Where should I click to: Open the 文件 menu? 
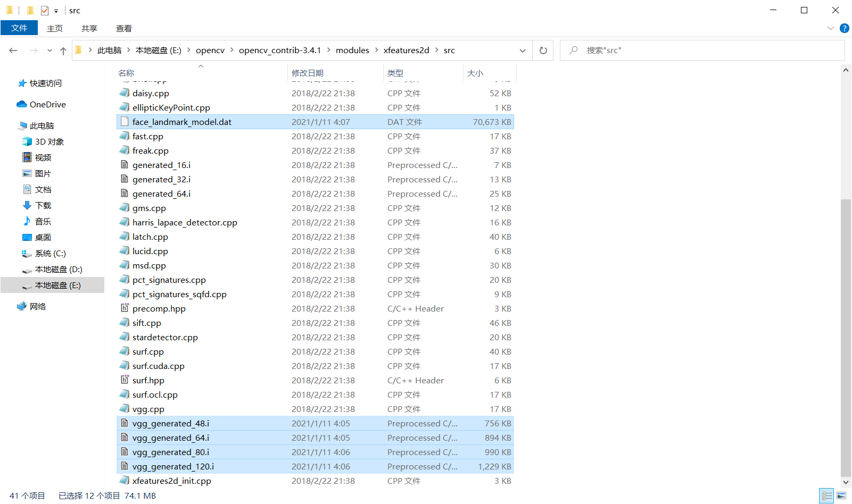(19, 28)
